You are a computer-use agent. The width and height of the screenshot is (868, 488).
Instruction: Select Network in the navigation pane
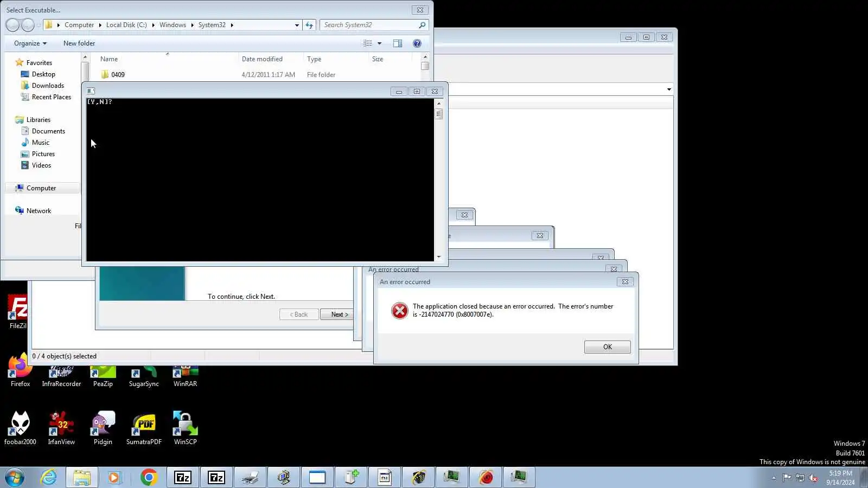tap(39, 211)
